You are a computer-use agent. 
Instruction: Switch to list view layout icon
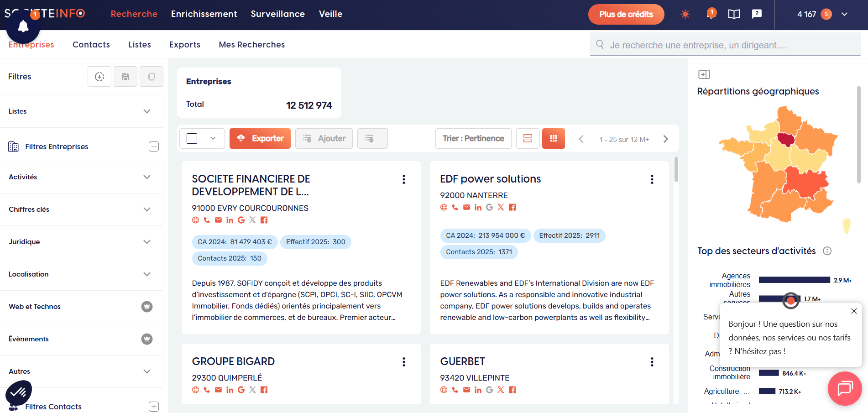pos(528,138)
